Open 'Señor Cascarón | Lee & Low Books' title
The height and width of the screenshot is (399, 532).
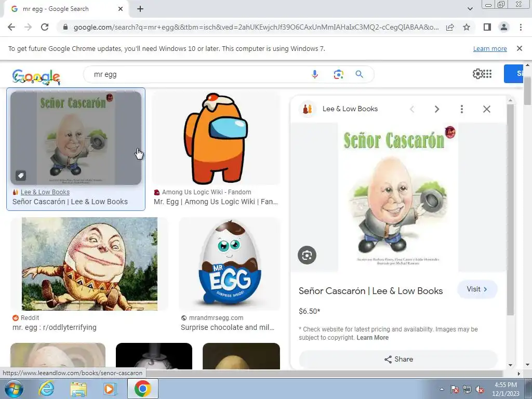coord(370,291)
